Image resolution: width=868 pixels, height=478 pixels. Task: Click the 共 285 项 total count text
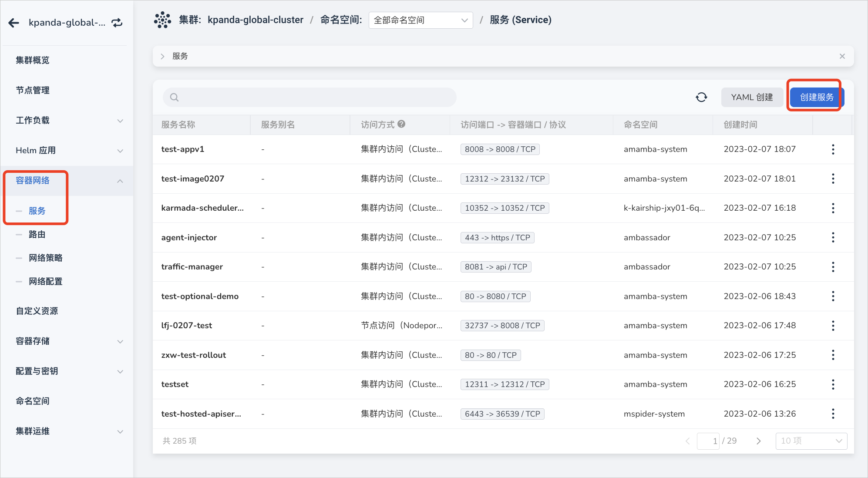179,441
